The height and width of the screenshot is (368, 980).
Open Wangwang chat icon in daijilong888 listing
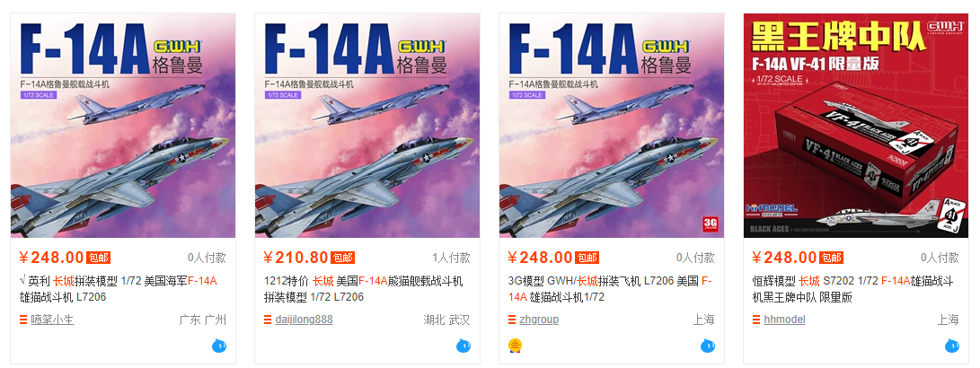click(x=464, y=346)
